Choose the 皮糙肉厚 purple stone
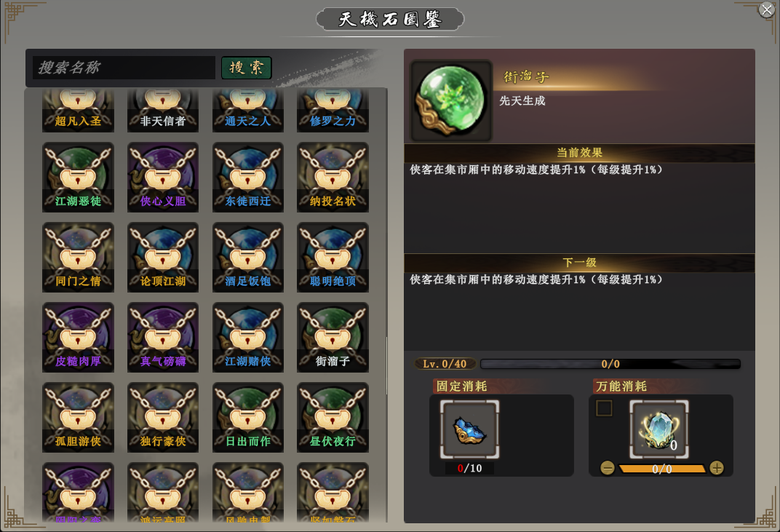This screenshot has width=780, height=532. pos(78,338)
